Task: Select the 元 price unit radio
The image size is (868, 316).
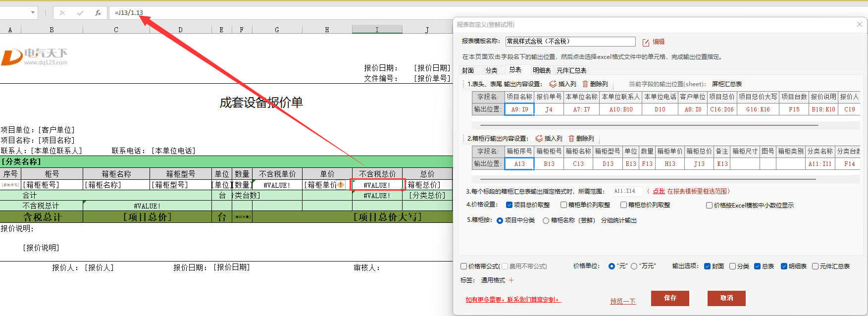Action: coord(612,266)
